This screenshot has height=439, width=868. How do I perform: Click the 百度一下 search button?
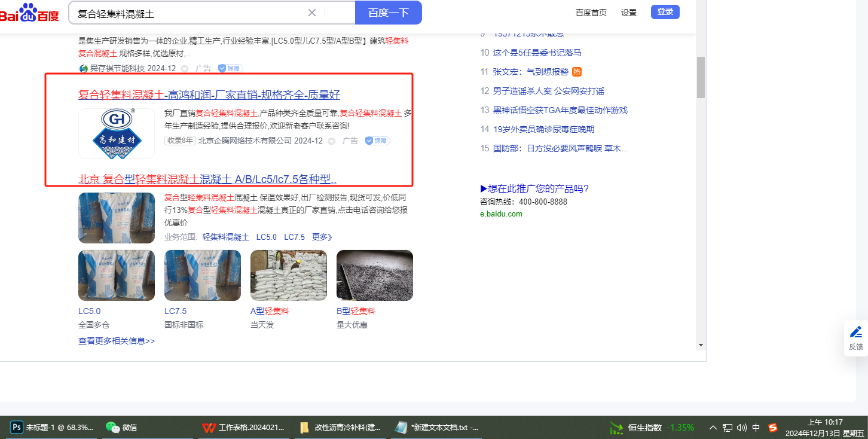point(389,13)
